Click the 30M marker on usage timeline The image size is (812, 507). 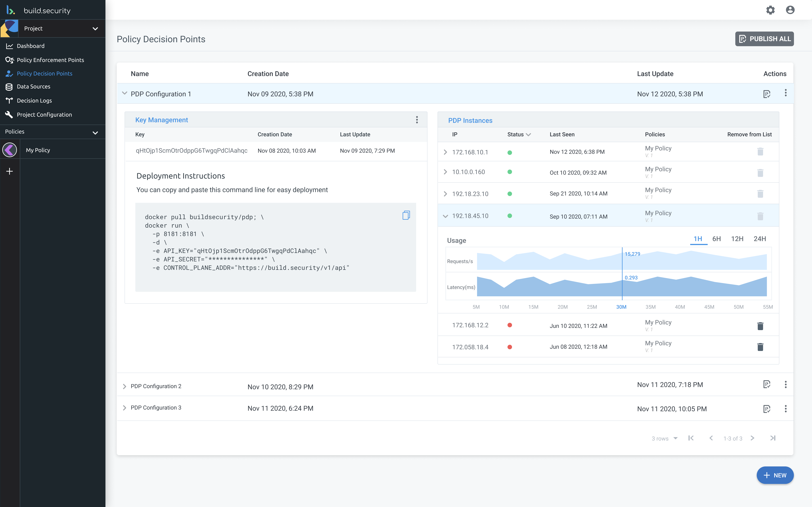tap(621, 307)
